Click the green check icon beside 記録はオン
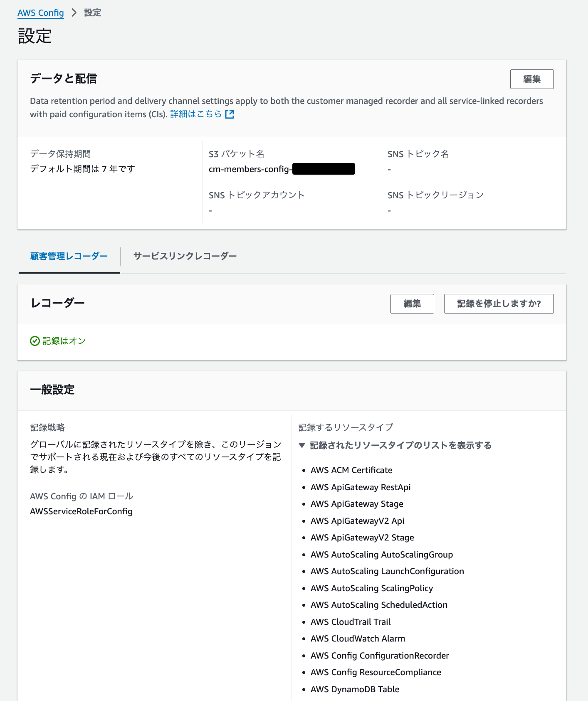This screenshot has width=588, height=701. pyautogui.click(x=35, y=341)
